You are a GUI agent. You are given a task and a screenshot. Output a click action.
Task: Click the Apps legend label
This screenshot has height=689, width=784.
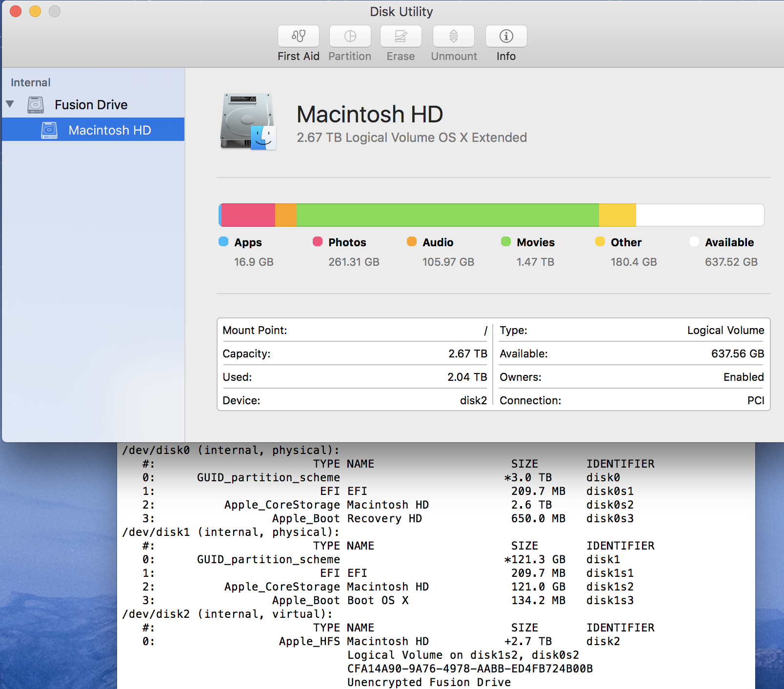(x=248, y=242)
